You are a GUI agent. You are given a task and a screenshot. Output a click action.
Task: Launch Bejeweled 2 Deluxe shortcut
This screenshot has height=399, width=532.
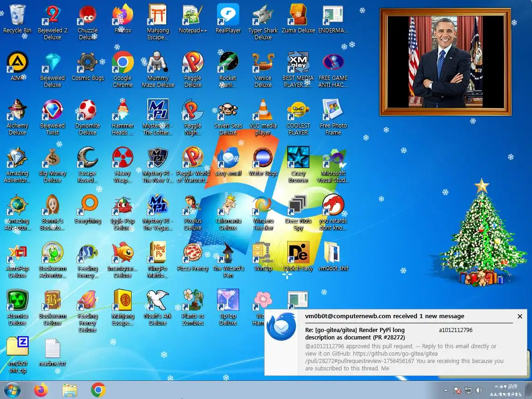tap(53, 22)
